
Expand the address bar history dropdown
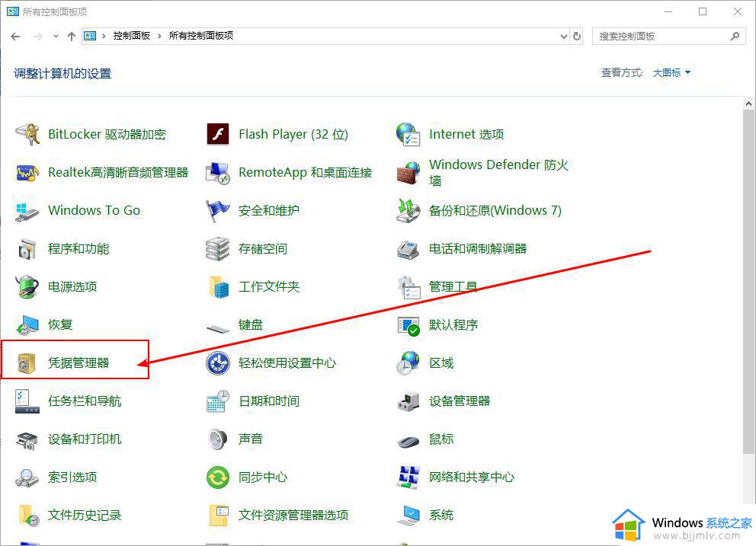click(x=564, y=36)
